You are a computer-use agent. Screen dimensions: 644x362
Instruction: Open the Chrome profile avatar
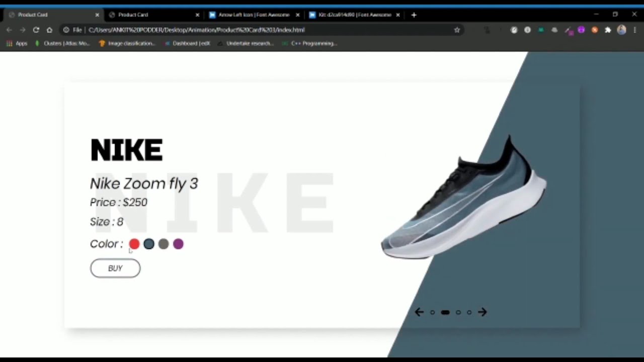tap(621, 30)
